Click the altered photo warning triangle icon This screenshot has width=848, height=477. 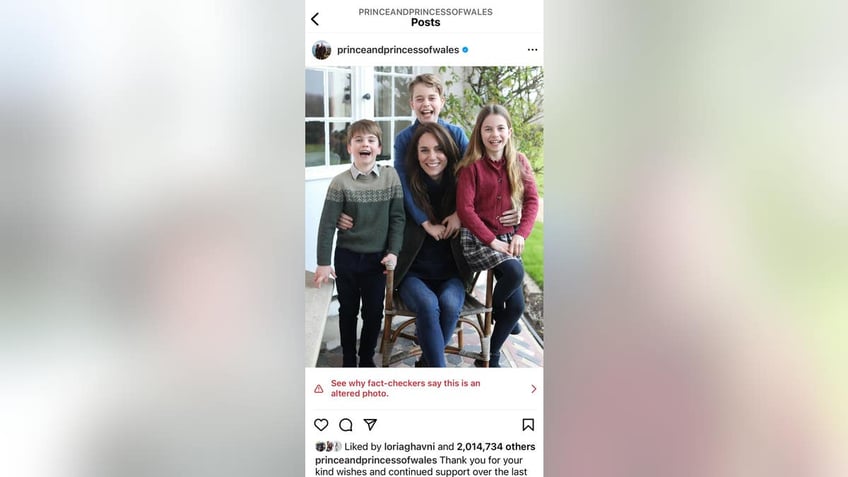click(319, 389)
